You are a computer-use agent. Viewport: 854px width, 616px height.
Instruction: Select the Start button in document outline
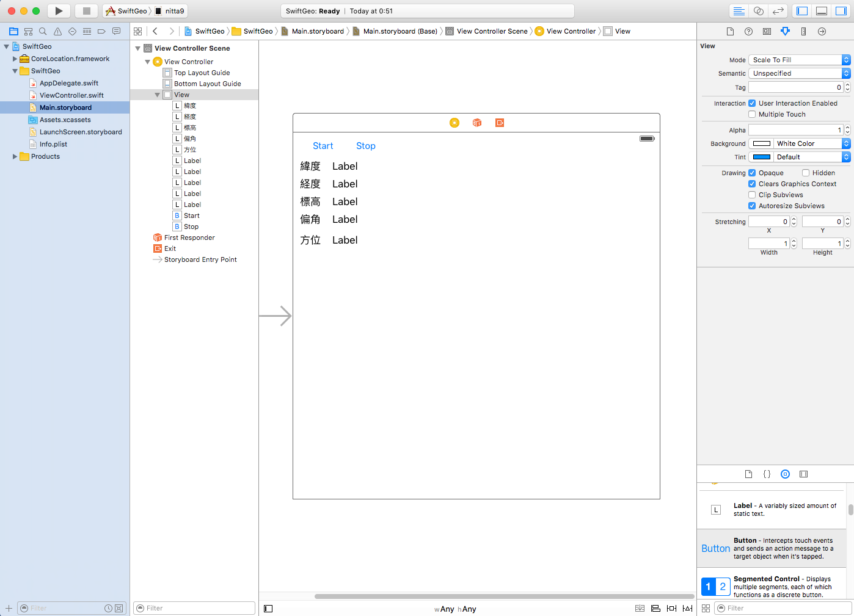click(191, 216)
